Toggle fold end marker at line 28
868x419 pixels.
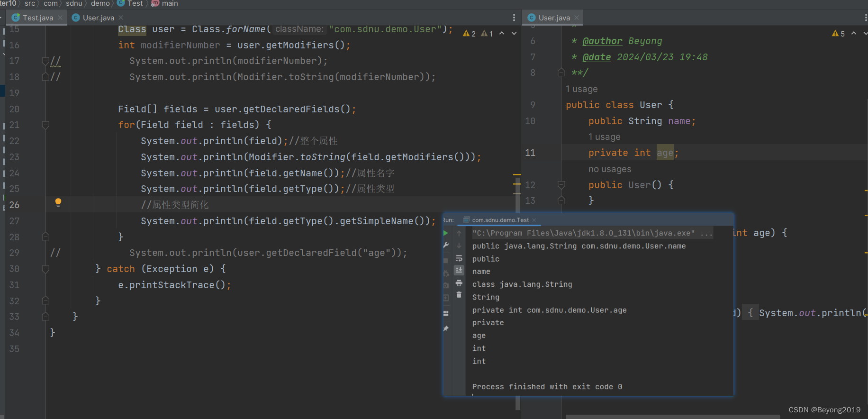click(x=45, y=236)
